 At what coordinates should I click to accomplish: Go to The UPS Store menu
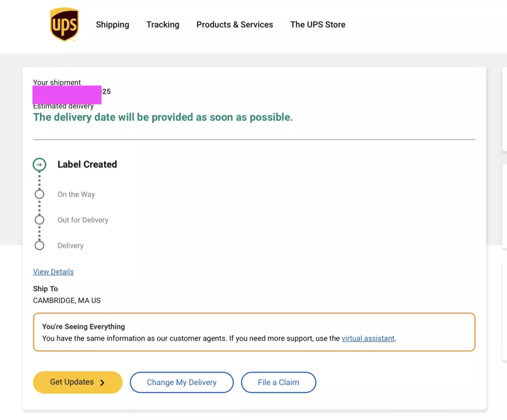[318, 25]
